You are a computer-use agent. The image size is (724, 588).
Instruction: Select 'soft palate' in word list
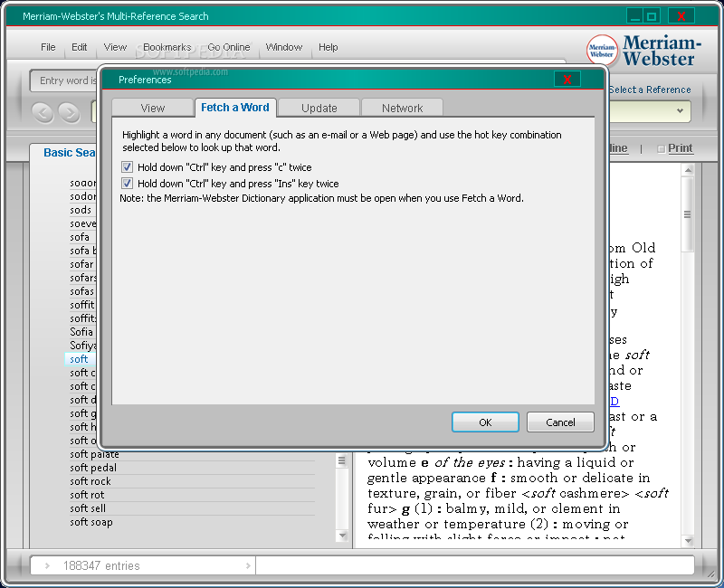(x=94, y=455)
